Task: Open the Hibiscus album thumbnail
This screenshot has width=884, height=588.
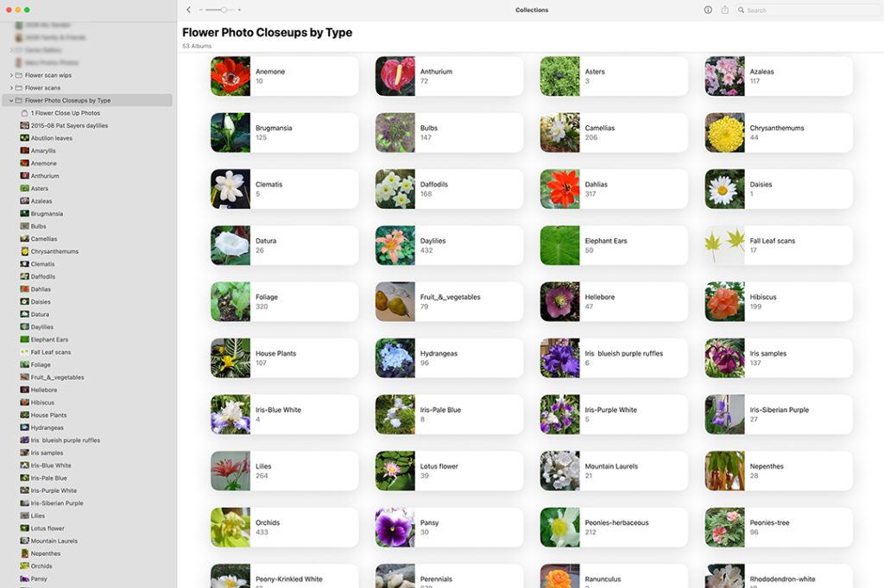Action: tap(724, 301)
